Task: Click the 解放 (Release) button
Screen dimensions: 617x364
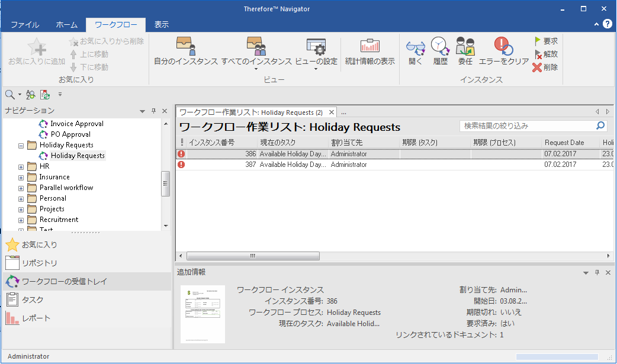Action: [x=546, y=54]
